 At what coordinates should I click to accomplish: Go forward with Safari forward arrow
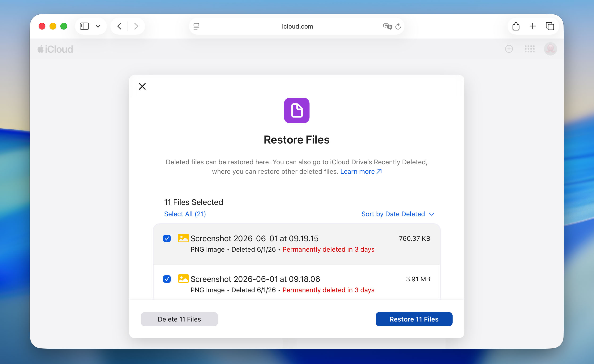tap(136, 26)
